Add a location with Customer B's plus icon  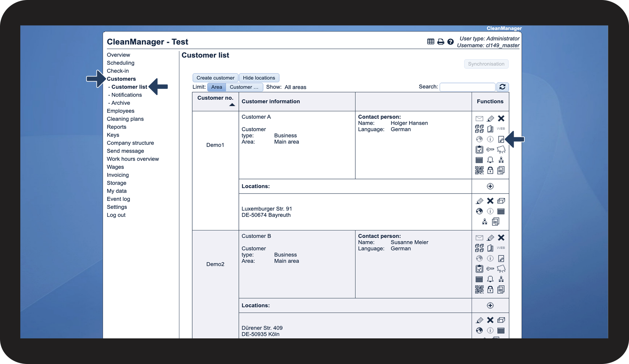pos(491,306)
